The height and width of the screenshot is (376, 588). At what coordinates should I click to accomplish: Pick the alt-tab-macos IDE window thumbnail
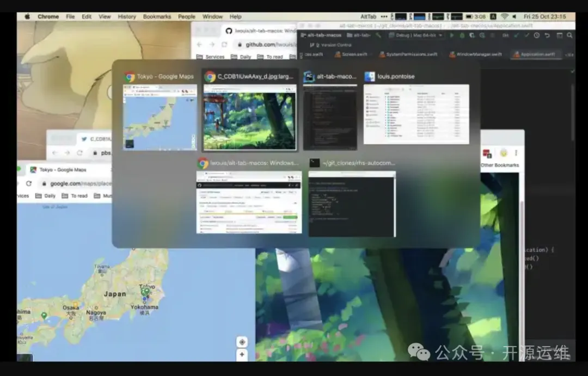click(x=330, y=116)
